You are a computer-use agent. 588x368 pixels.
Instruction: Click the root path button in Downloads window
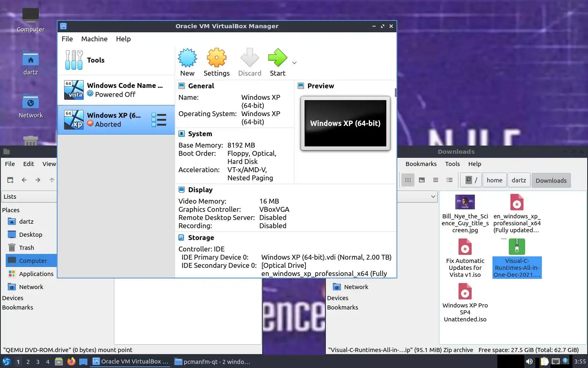pyautogui.click(x=472, y=180)
